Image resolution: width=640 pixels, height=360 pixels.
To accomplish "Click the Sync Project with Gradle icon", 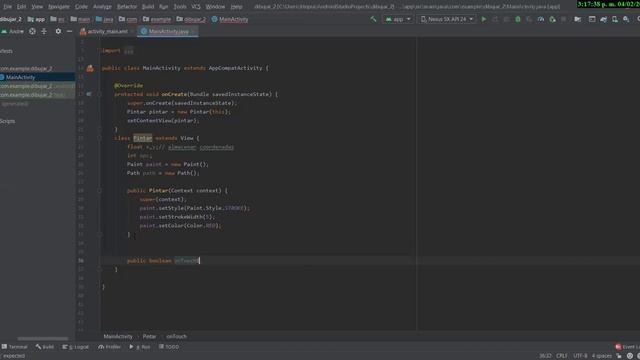I will 603,19.
